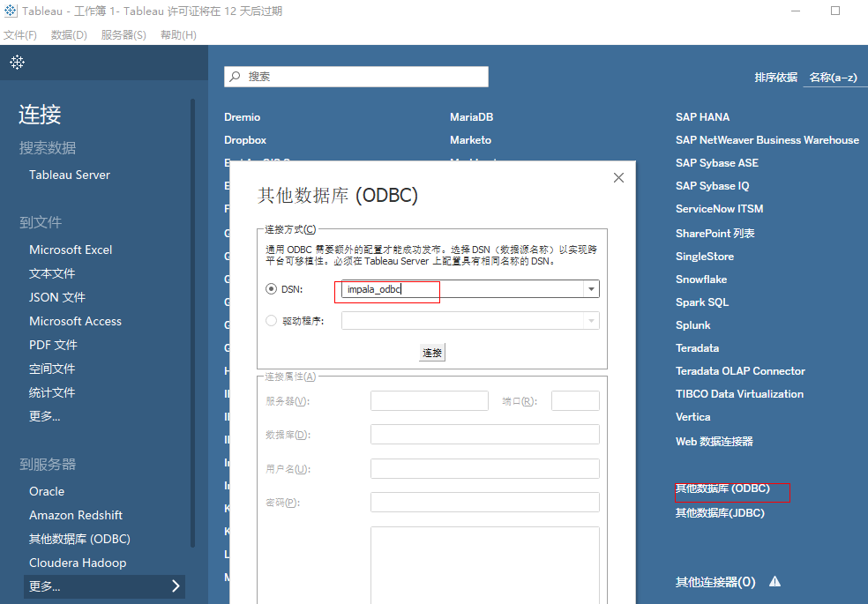Close the 其他数据库 (ODBC) dialog
The height and width of the screenshot is (604, 868).
pos(619,177)
